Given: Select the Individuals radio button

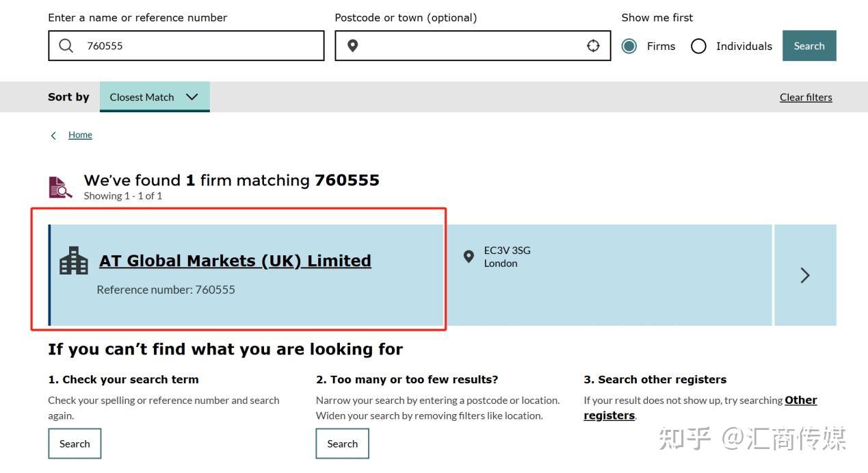Looking at the screenshot, I should click(x=698, y=46).
